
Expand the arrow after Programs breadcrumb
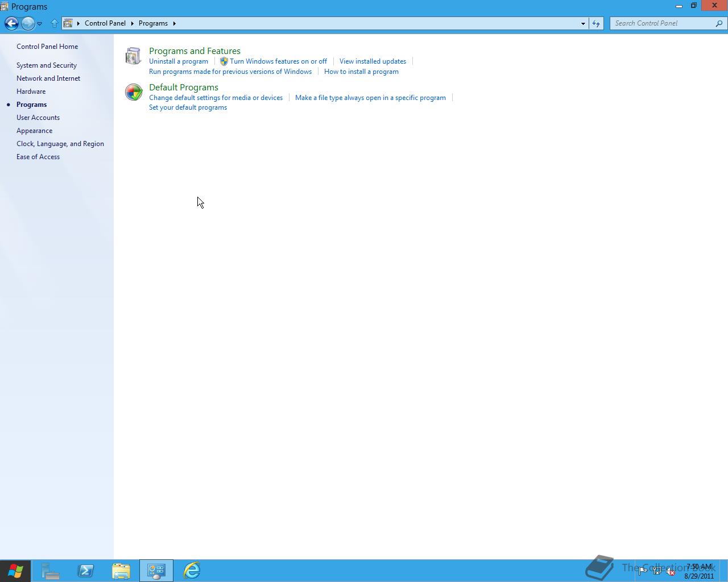[x=174, y=23]
